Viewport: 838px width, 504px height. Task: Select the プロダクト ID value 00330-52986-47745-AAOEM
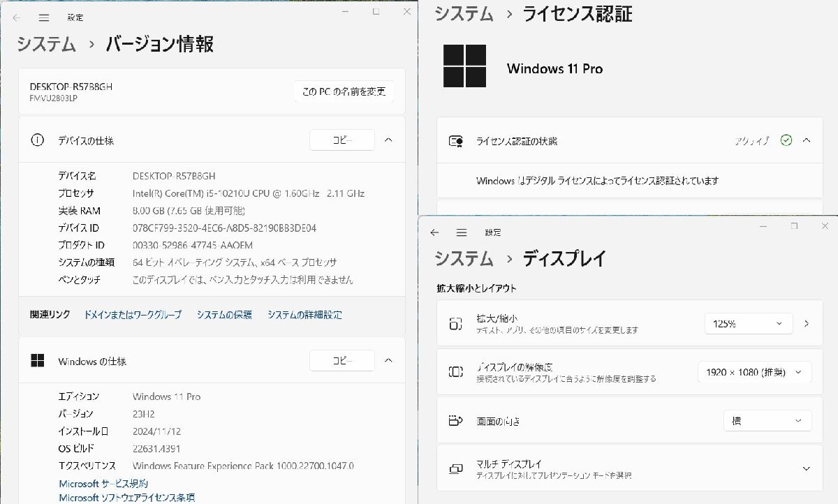(193, 245)
